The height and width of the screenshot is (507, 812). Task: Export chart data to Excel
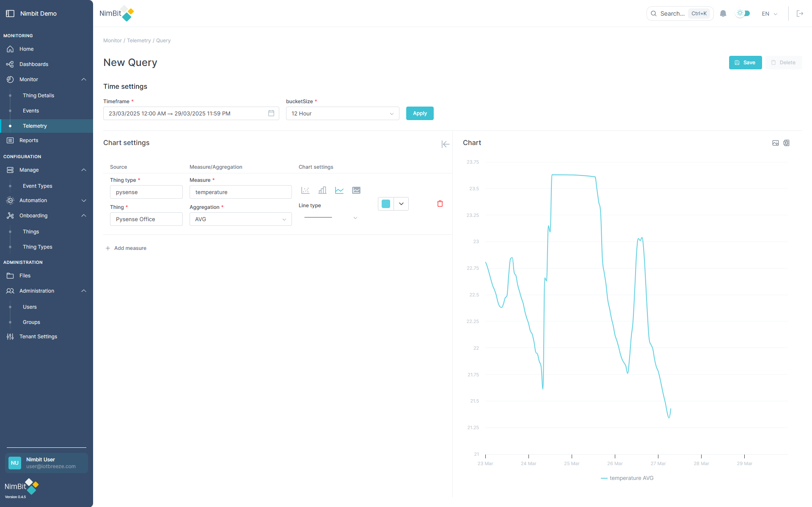tap(786, 143)
